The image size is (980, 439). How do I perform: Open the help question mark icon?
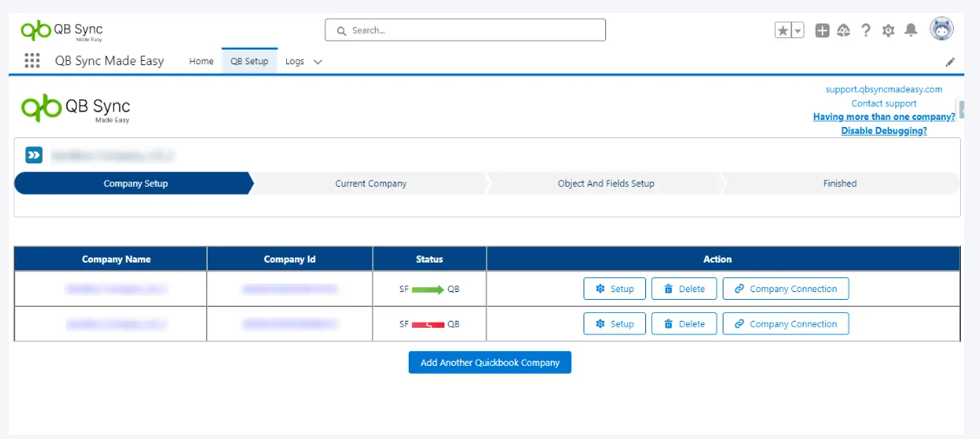click(865, 30)
